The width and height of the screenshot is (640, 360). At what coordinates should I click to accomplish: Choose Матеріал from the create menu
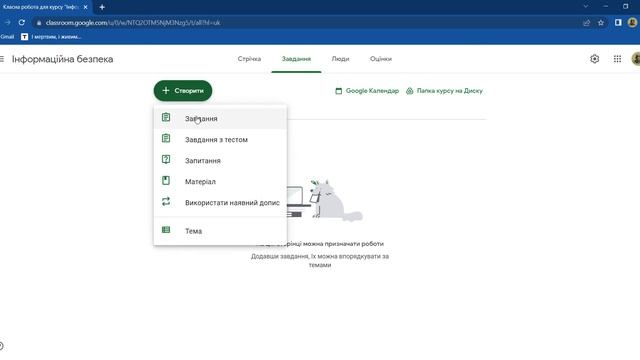(220, 182)
